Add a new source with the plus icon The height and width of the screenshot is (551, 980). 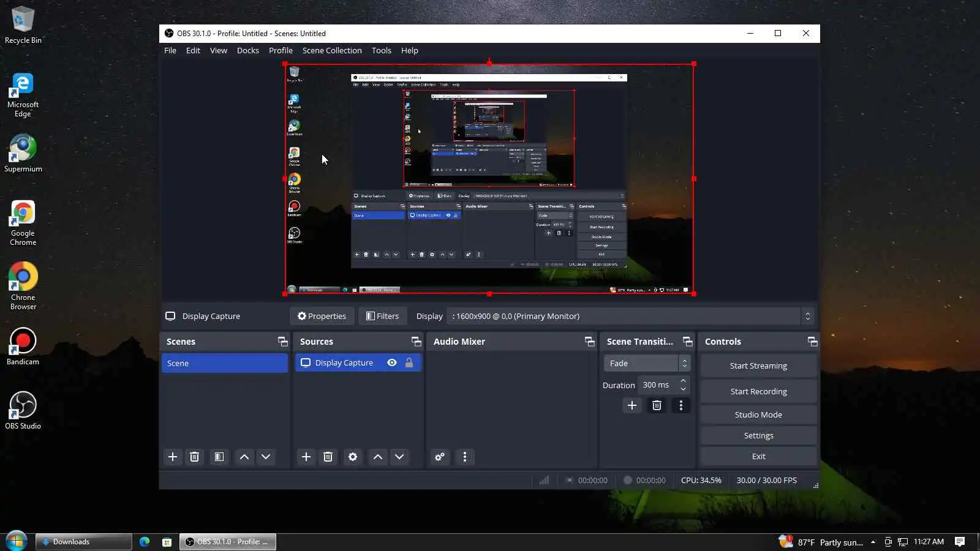(x=306, y=457)
